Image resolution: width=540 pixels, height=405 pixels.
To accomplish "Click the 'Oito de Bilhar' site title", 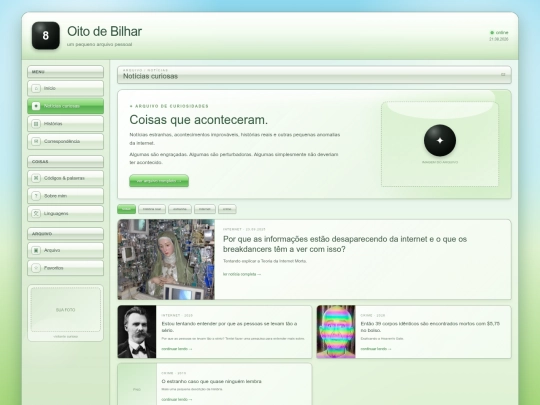I will click(x=104, y=31).
